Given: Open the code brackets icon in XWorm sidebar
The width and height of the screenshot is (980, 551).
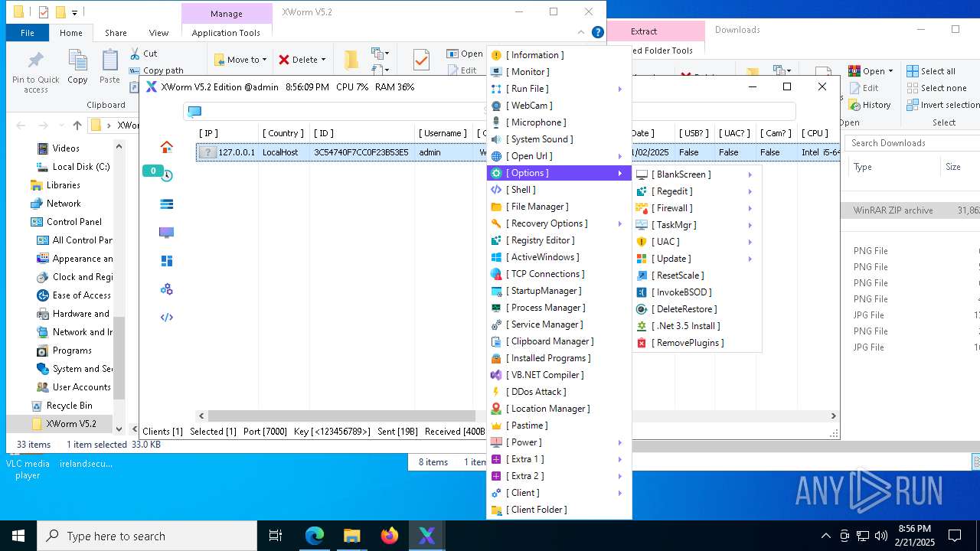Looking at the screenshot, I should click(x=166, y=317).
